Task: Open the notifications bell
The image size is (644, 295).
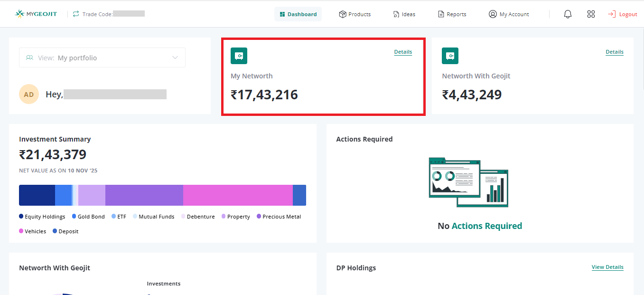Action: (568, 14)
